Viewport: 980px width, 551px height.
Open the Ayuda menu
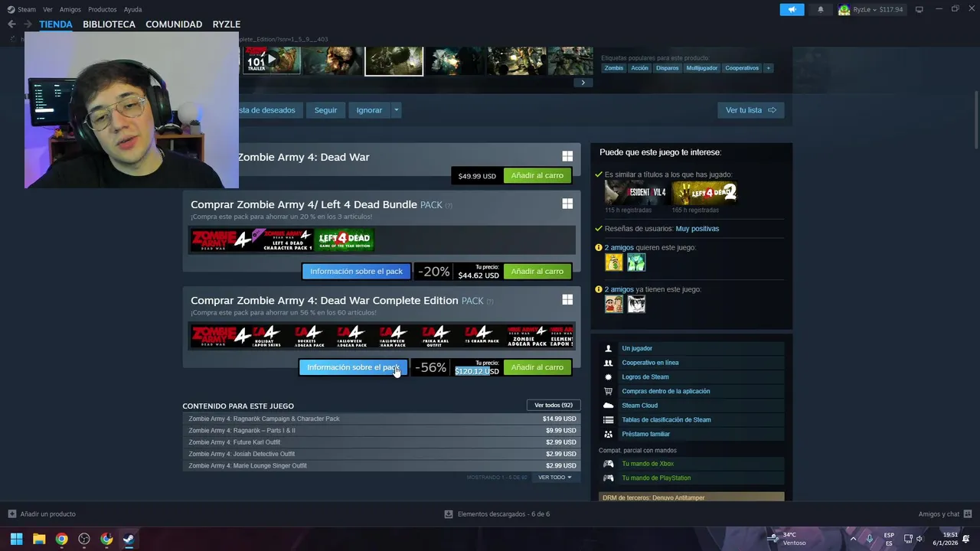[133, 9]
